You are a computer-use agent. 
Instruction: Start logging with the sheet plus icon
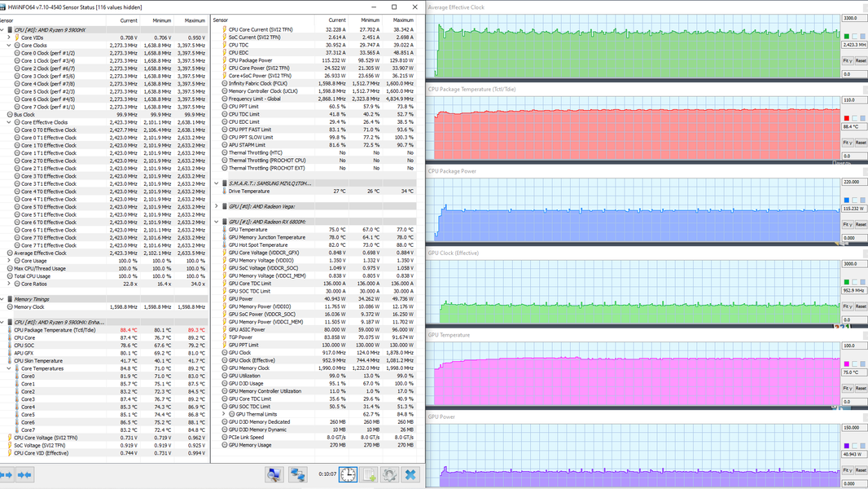[x=369, y=474]
